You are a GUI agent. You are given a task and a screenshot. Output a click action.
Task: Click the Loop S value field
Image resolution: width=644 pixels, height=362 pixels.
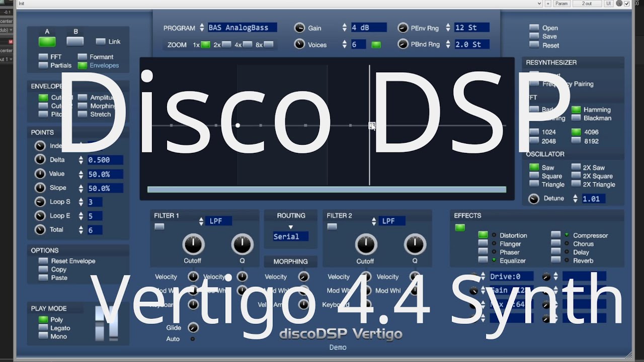[95, 202]
